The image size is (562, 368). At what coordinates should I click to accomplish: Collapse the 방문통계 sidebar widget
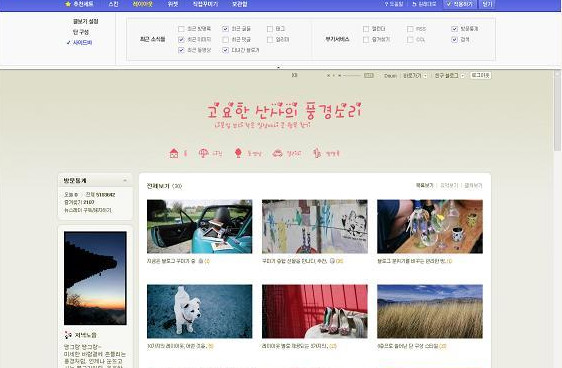125,181
